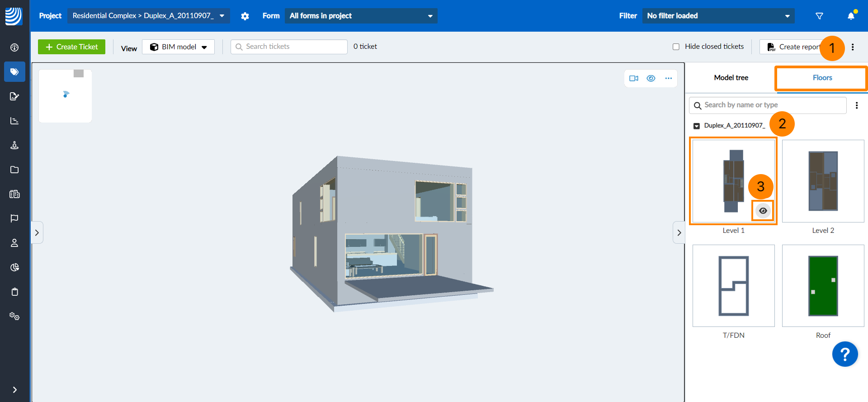Select the Roof floor thumbnail
This screenshot has height=402, width=868.
click(x=823, y=286)
